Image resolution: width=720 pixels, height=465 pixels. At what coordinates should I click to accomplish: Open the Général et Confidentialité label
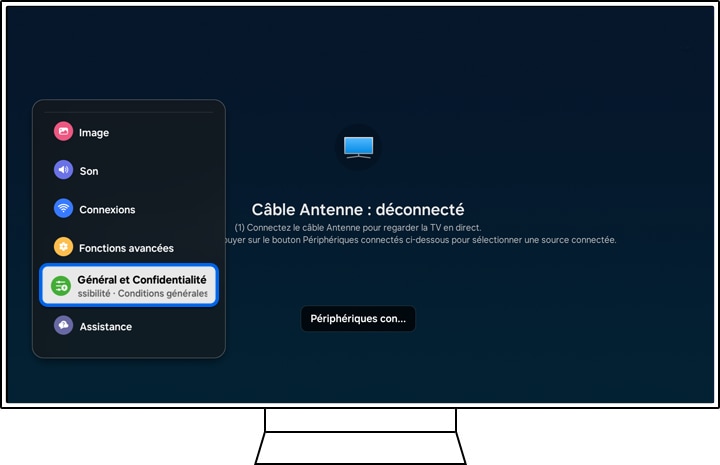click(x=142, y=279)
